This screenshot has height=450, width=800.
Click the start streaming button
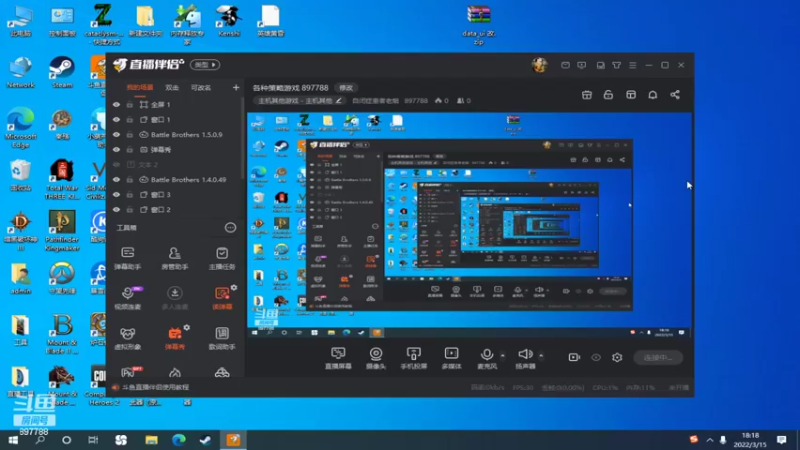click(658, 358)
